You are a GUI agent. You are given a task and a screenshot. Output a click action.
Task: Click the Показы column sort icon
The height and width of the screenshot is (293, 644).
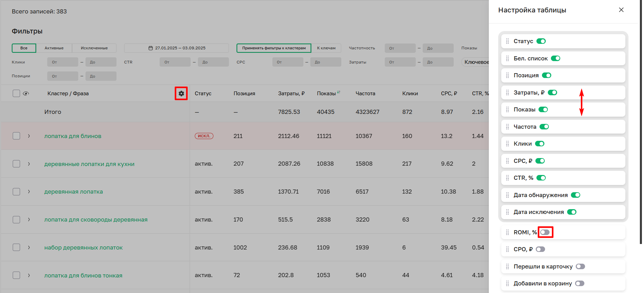pyautogui.click(x=339, y=92)
